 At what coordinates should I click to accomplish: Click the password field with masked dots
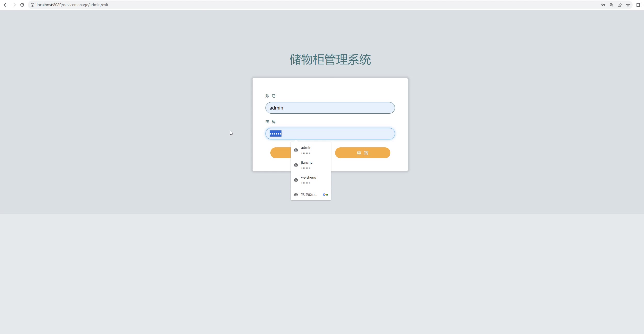tap(330, 133)
